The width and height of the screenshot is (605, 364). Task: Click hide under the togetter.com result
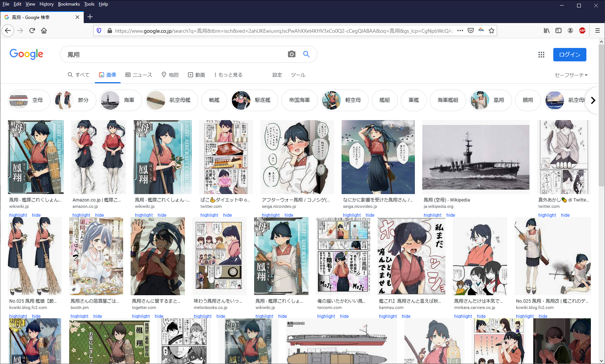tap(159, 316)
